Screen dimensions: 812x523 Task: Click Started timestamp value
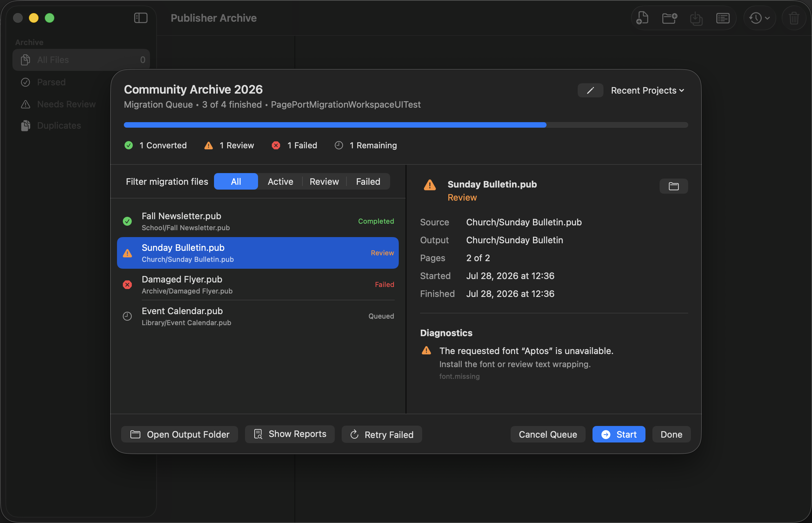tap(510, 276)
